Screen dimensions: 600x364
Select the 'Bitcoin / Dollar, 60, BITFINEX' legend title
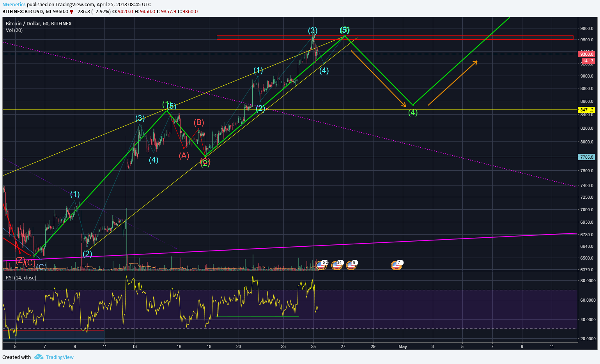tap(39, 24)
